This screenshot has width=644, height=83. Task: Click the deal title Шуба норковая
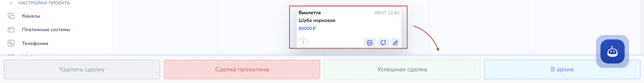tap(317, 20)
